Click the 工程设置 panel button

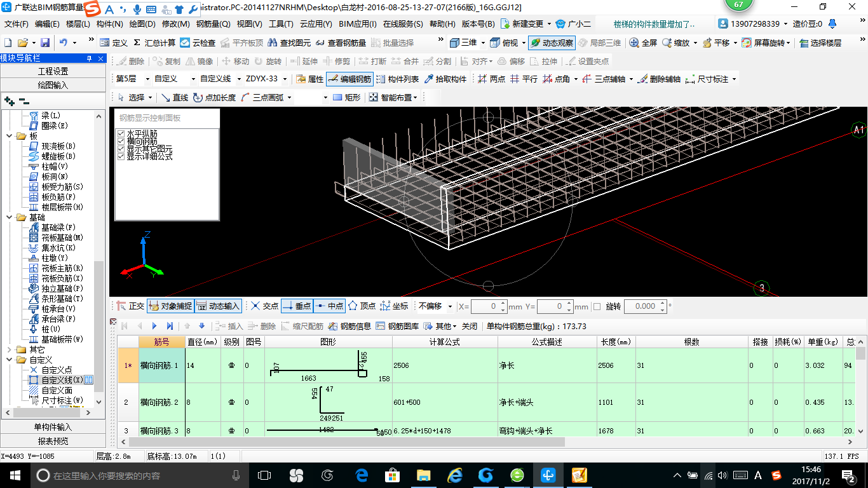[x=53, y=71]
